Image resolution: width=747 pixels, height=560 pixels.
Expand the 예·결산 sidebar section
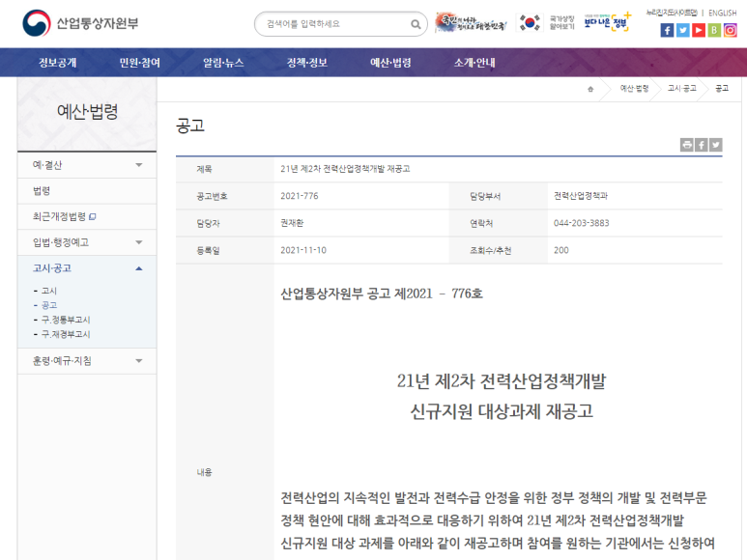pyautogui.click(x=87, y=165)
